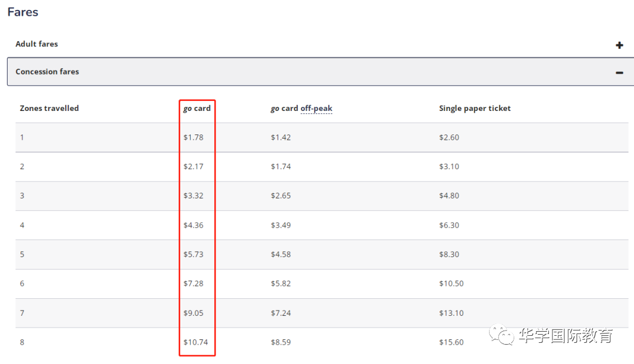Select the Zones travelled column header
The height and width of the screenshot is (364, 634).
(49, 109)
